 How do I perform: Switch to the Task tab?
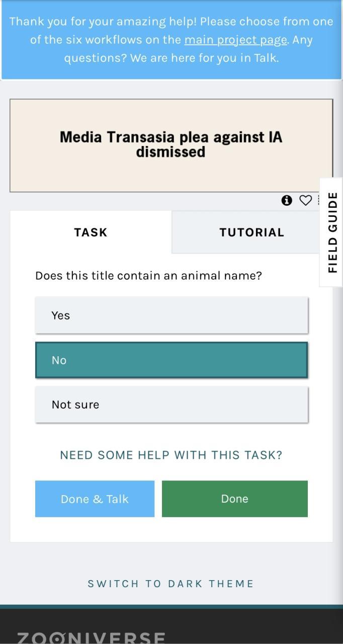pyautogui.click(x=91, y=232)
